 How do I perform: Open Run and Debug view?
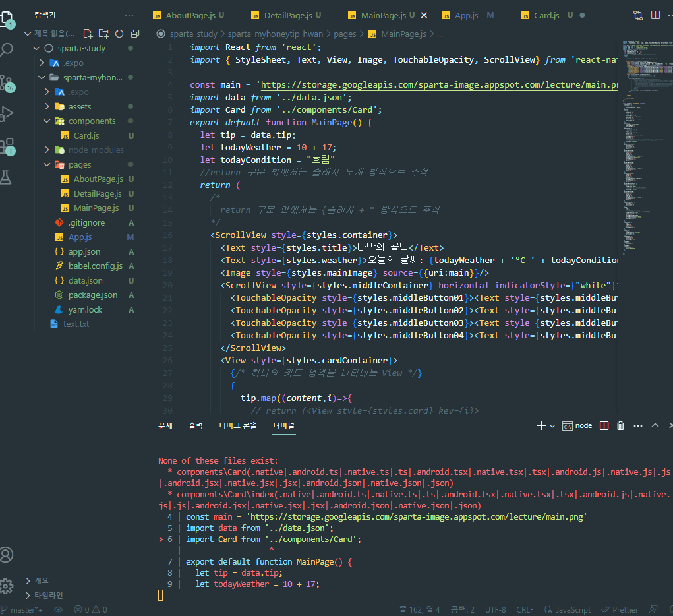coord(6,114)
